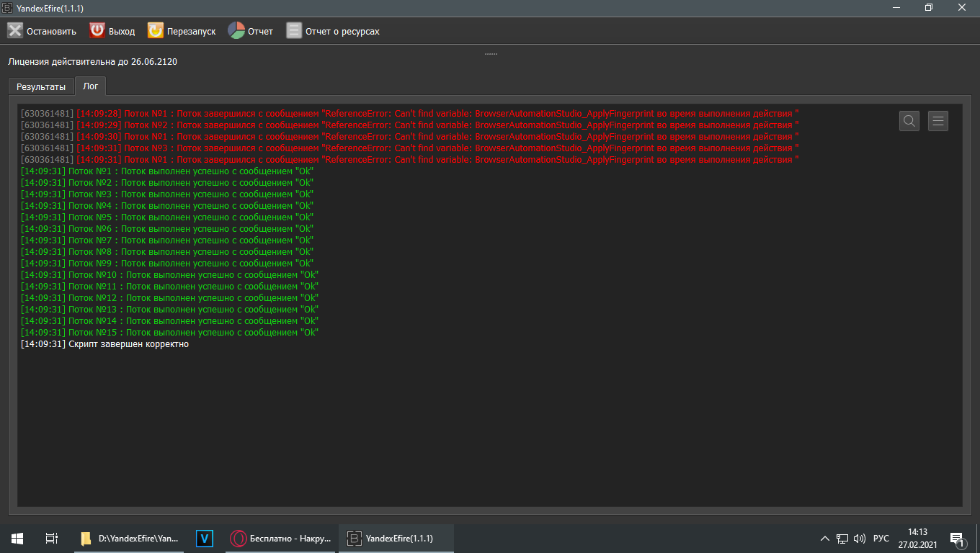This screenshot has height=553, width=980.
Task: Open Task View on taskbar
Action: tap(51, 538)
